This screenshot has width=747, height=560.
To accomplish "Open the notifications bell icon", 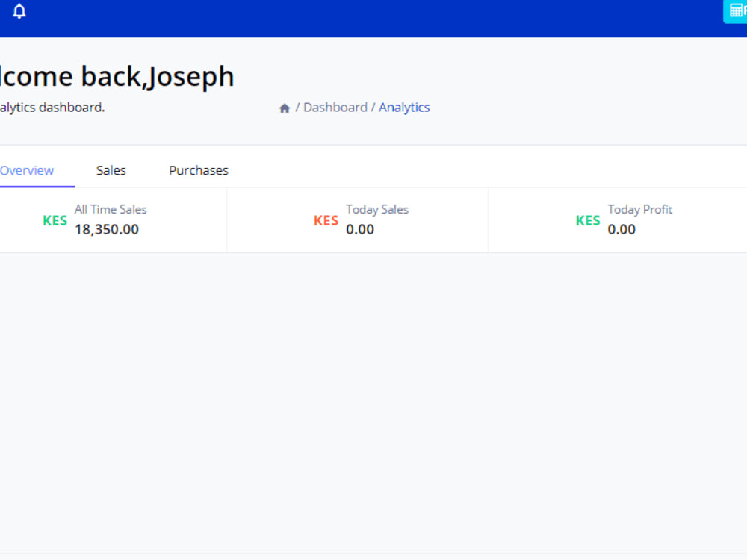I will 18,11.
